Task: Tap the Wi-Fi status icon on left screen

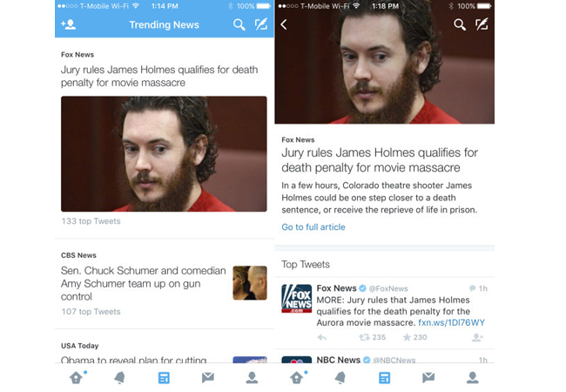Action: tap(136, 6)
